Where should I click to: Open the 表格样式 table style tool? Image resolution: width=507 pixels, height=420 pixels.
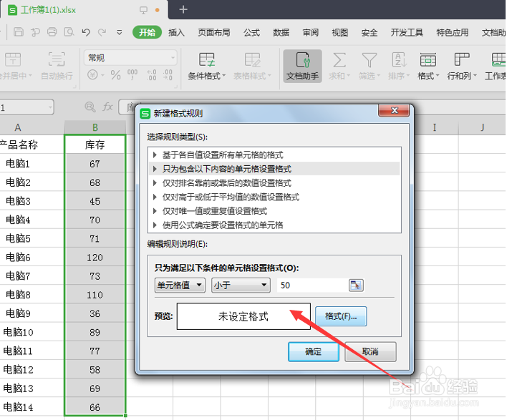tap(252, 67)
